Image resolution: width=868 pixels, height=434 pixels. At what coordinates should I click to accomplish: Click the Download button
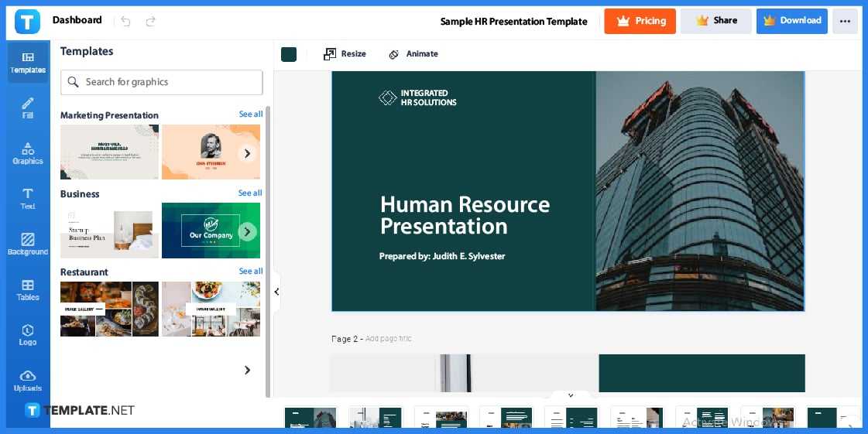coord(791,21)
